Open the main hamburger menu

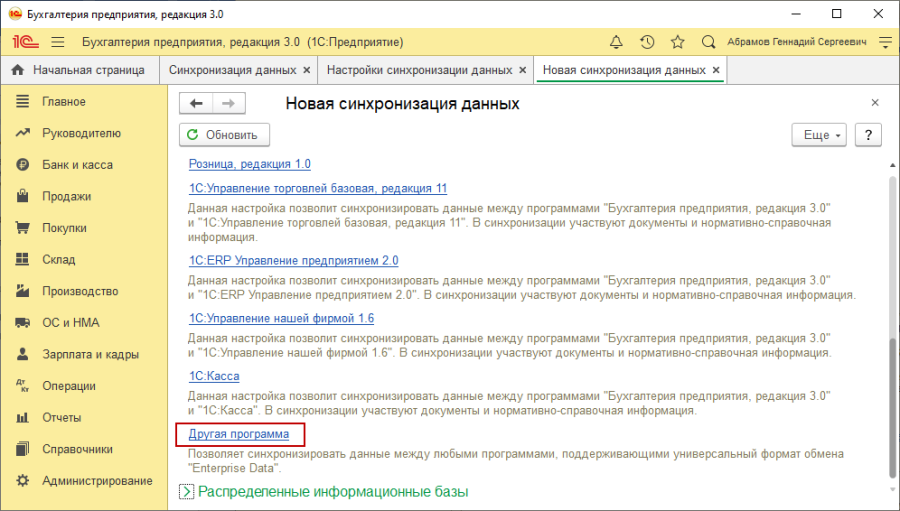[x=57, y=42]
